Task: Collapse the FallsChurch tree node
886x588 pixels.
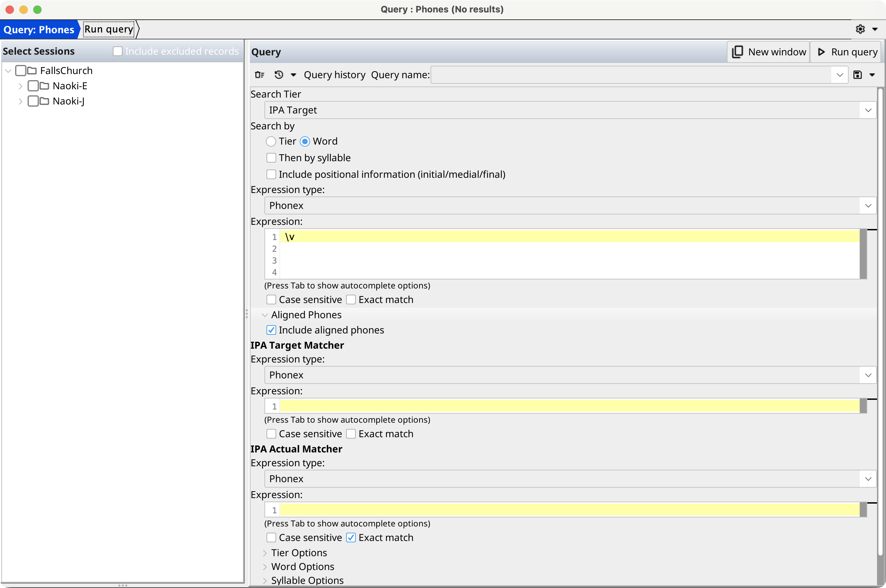Action: (8, 71)
